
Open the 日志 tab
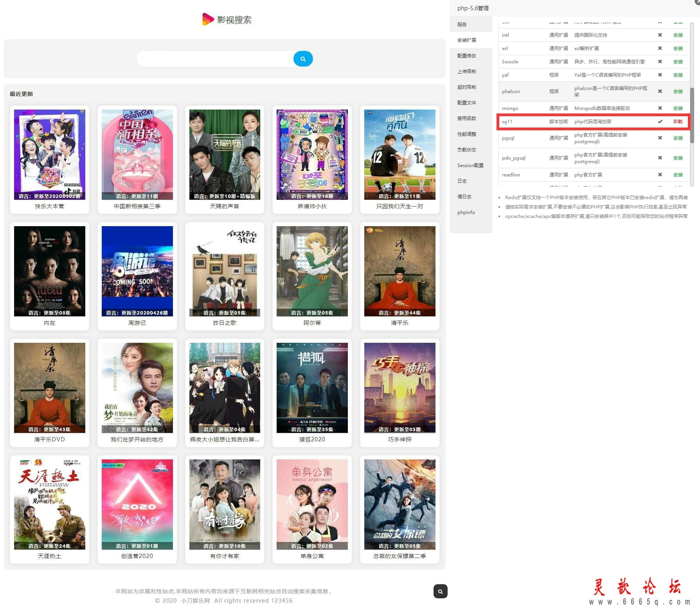pos(471,181)
